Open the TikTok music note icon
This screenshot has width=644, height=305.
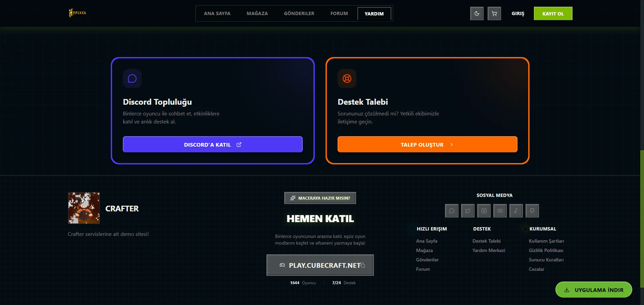pyautogui.click(x=516, y=211)
